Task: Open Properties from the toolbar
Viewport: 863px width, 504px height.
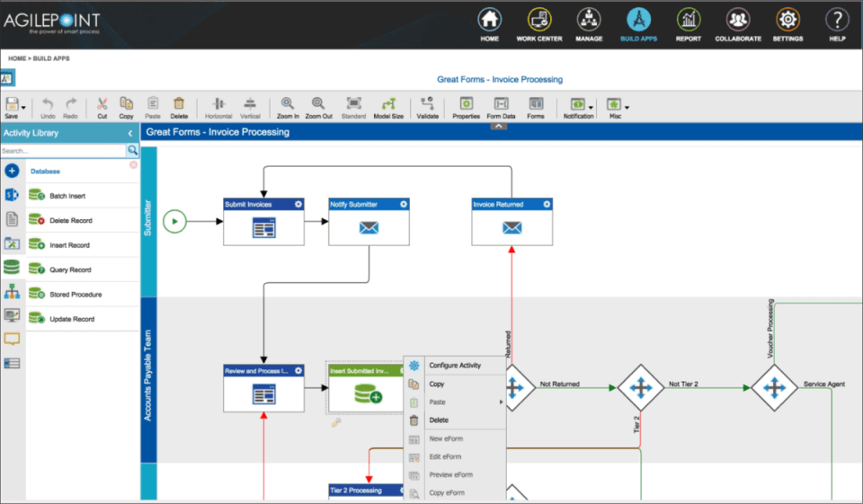Action: tap(467, 103)
